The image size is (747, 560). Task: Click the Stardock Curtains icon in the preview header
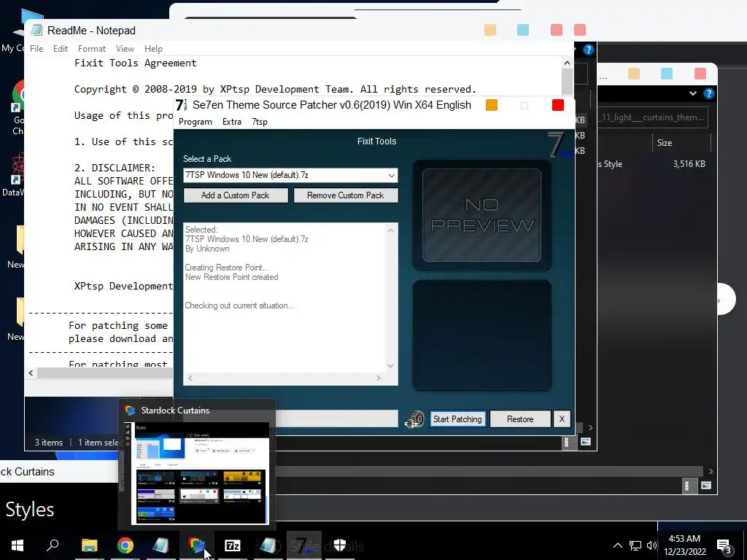(x=130, y=411)
